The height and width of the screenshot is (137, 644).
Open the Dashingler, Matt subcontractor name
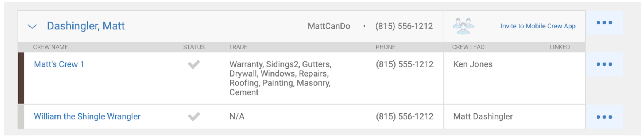tap(86, 26)
